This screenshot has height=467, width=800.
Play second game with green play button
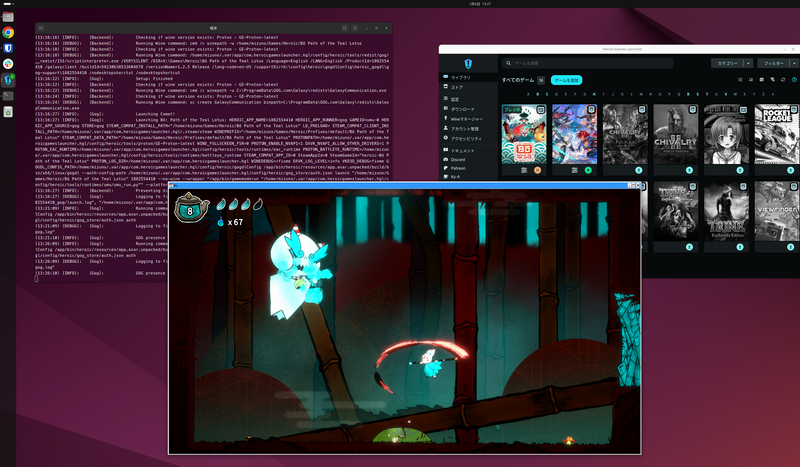point(588,170)
